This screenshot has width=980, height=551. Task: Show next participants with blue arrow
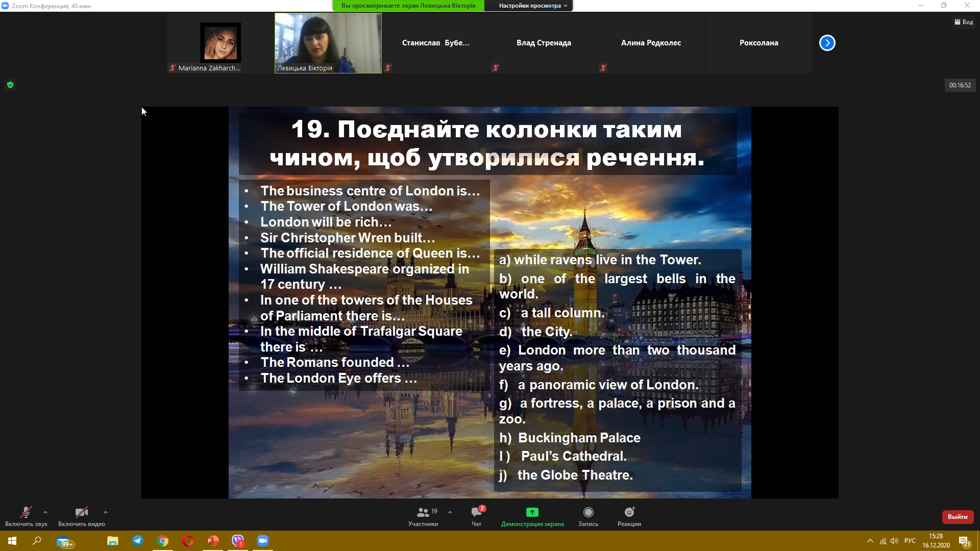point(827,43)
